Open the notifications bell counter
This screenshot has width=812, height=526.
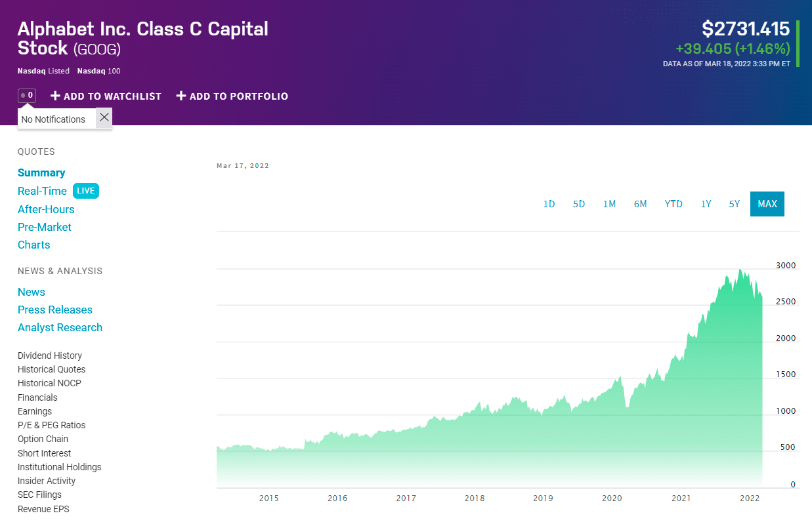coord(27,96)
